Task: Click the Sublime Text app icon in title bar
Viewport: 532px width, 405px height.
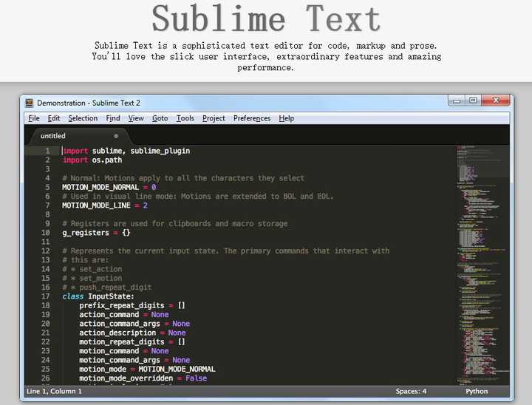Action: (x=29, y=103)
